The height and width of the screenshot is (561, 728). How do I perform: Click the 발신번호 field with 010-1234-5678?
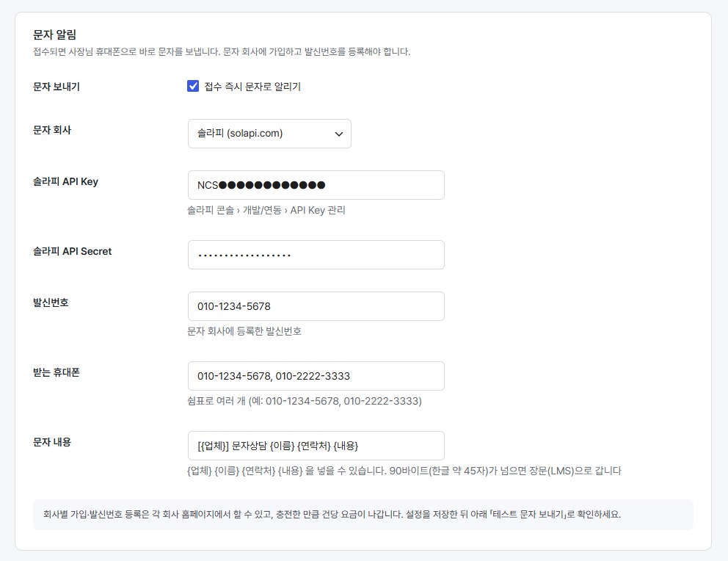pos(316,306)
